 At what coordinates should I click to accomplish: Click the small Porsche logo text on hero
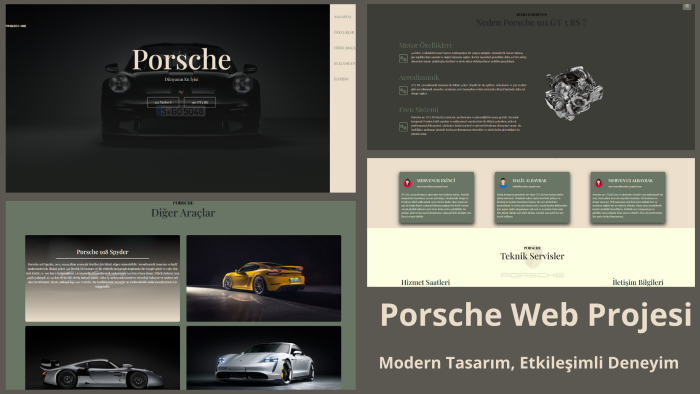click(16, 26)
